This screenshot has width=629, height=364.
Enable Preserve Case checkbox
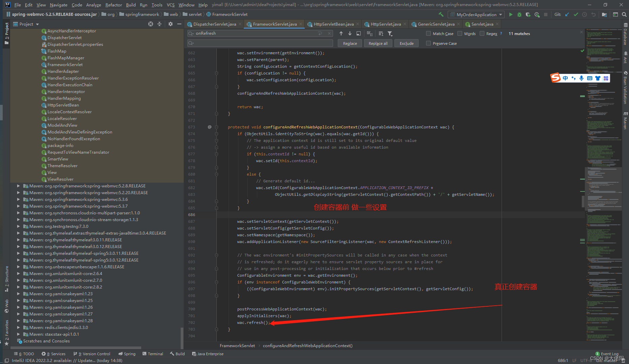click(428, 43)
